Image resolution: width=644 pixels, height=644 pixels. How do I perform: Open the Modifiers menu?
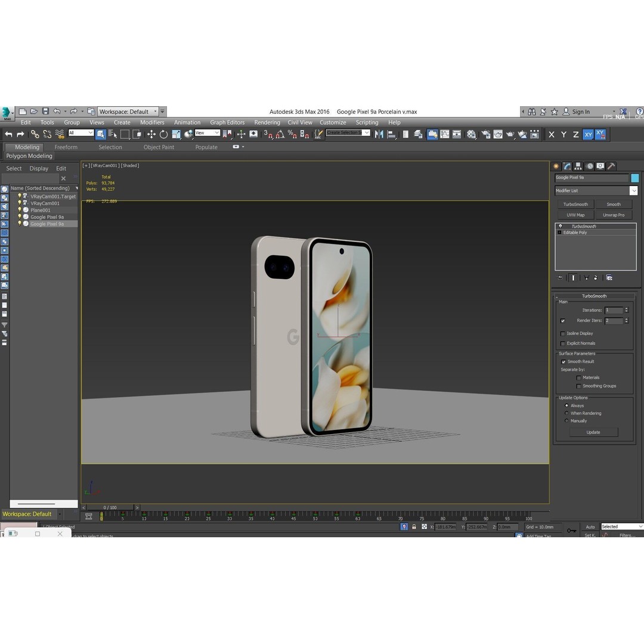pos(152,122)
